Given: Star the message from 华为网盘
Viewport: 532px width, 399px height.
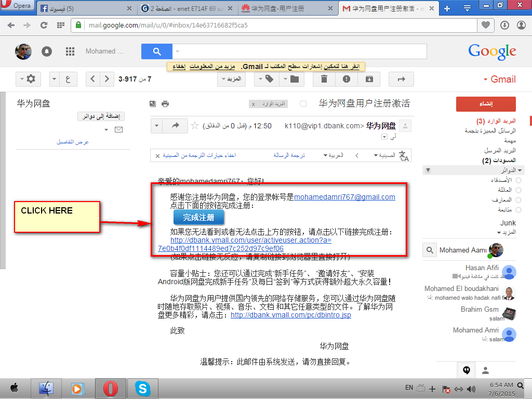Looking at the screenshot, I should coord(195,126).
